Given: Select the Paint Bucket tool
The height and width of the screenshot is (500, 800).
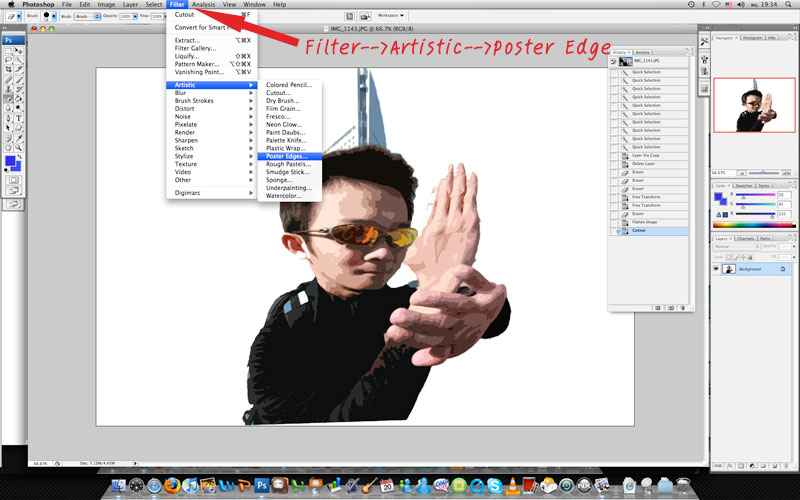Looking at the screenshot, I should pos(19,98).
